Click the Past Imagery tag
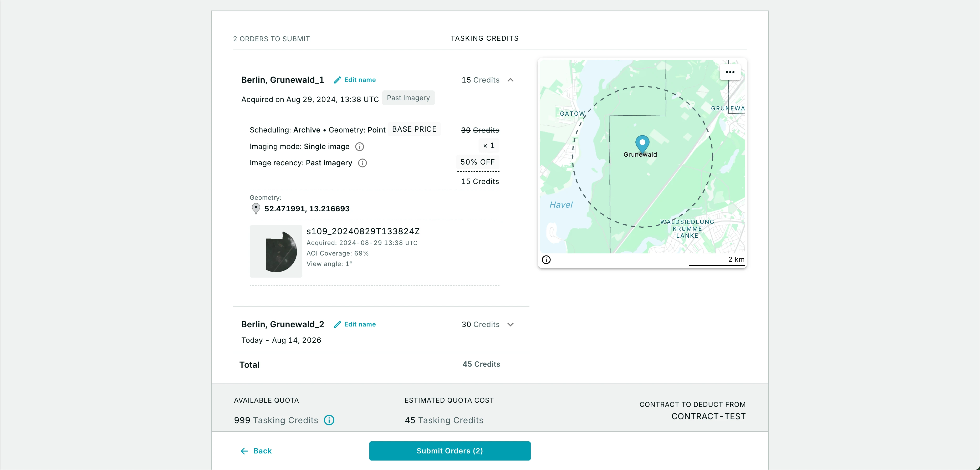 pos(408,98)
